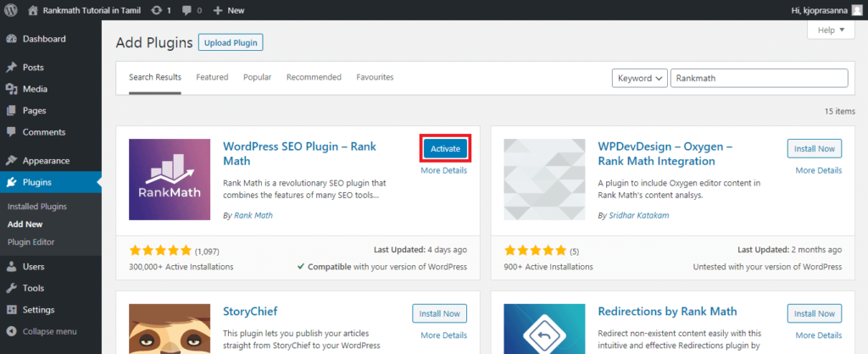Image resolution: width=868 pixels, height=354 pixels.
Task: Open the RankMath plugin logo thumbnail
Action: tap(170, 180)
